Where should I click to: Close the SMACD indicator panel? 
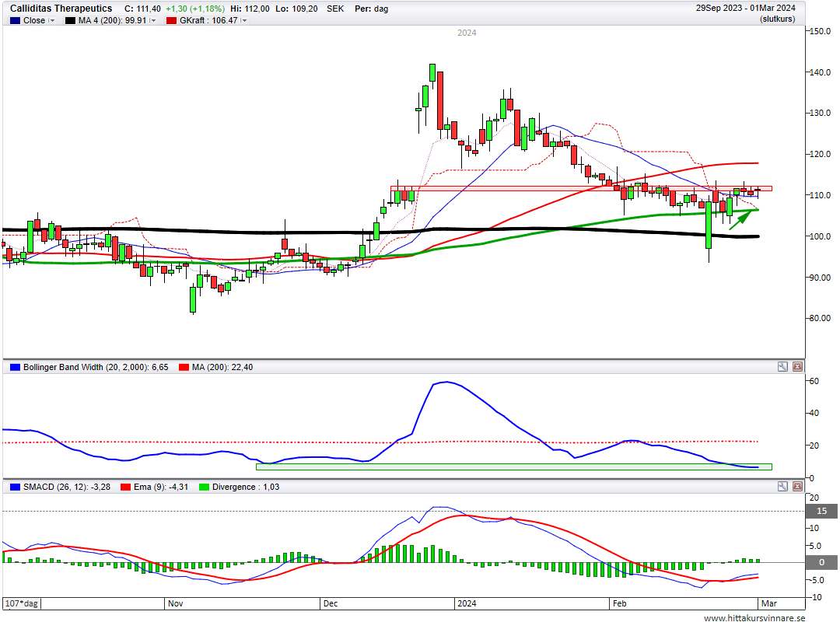[x=797, y=487]
